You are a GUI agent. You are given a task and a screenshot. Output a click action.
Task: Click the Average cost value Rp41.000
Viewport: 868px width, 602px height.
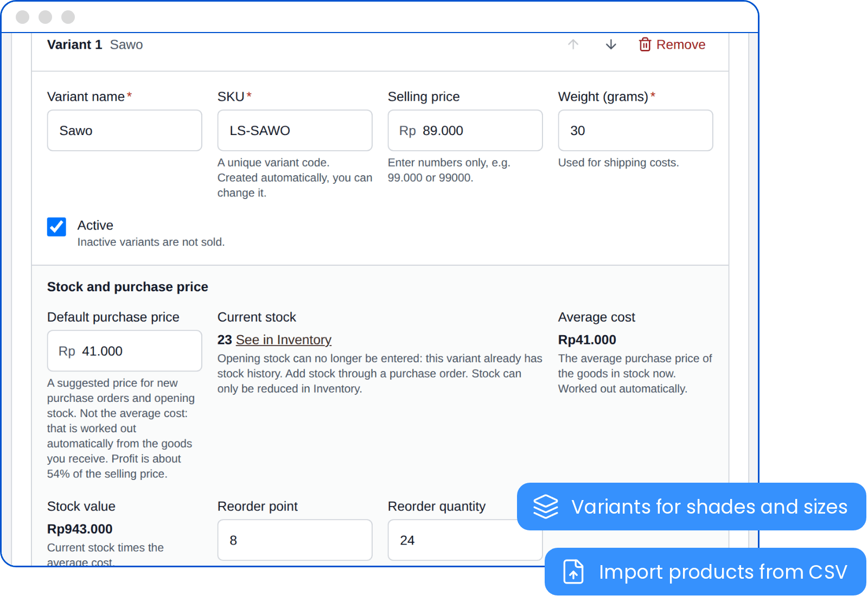click(587, 340)
